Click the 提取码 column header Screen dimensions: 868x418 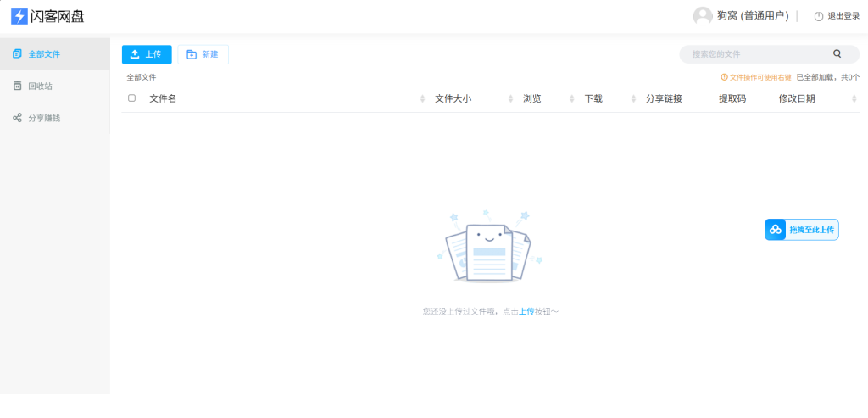[732, 98]
